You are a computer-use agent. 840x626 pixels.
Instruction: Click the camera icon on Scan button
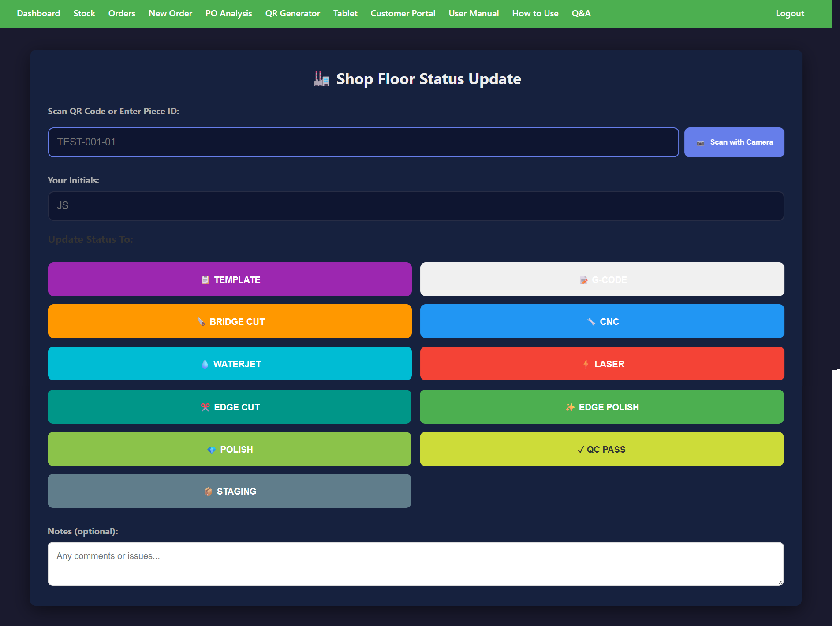700,143
